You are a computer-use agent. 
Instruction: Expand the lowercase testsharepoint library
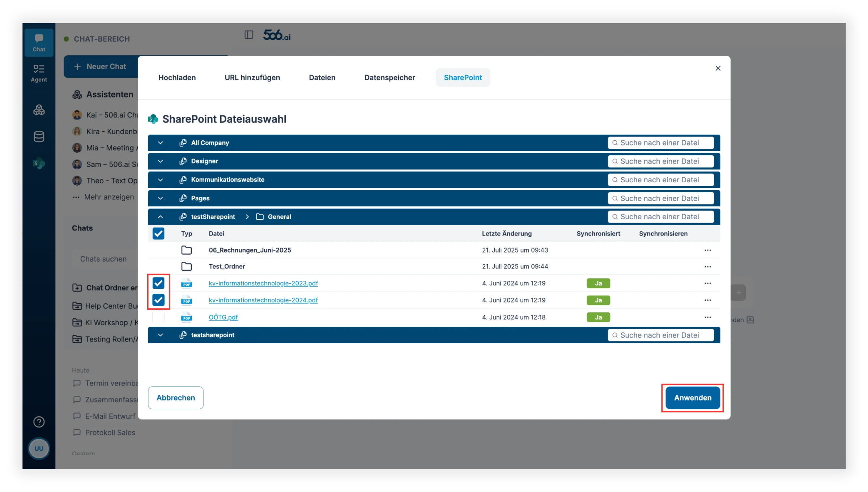point(160,335)
